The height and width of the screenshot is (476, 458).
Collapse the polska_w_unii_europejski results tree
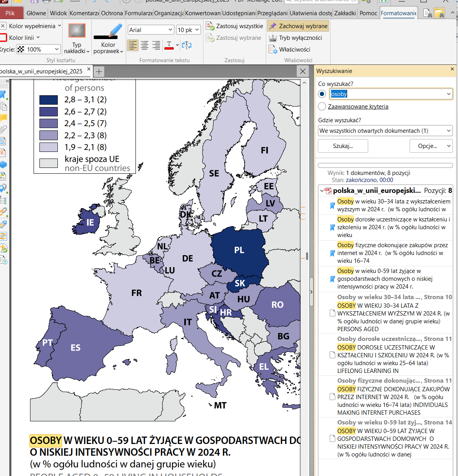[x=322, y=191]
